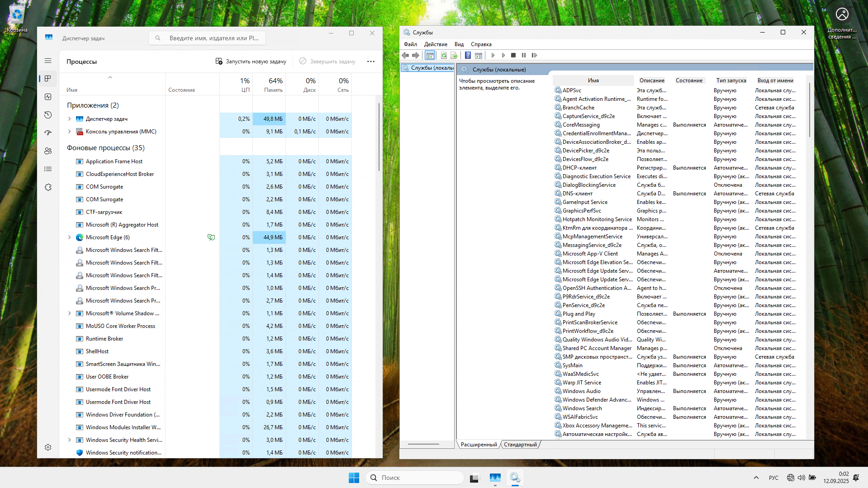Open the Users page in Task Manager sidebar
This screenshot has width=868, height=488.
pyautogui.click(x=48, y=151)
